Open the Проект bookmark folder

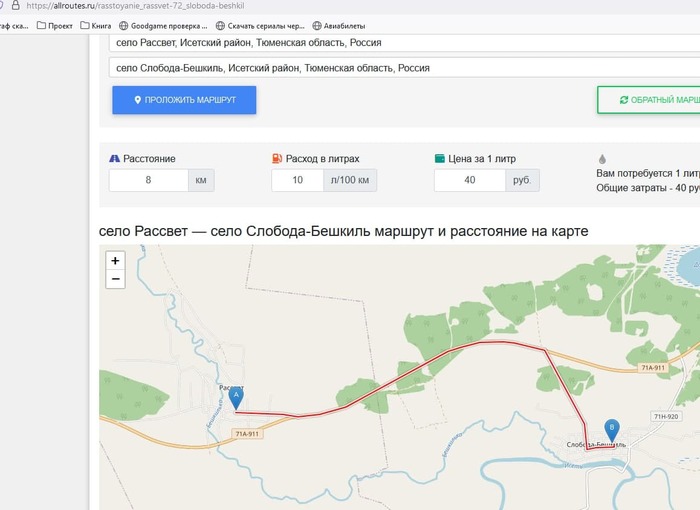tap(54, 26)
